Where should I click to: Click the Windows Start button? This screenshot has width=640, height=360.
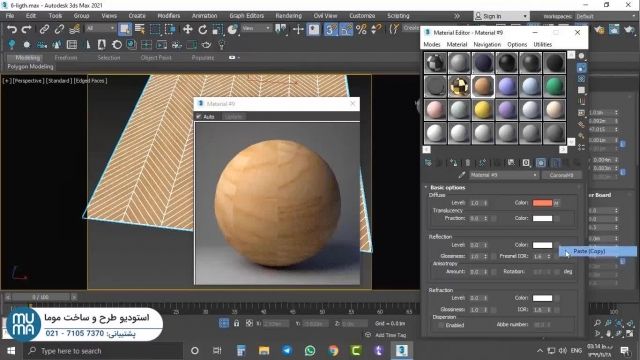coord(11,351)
